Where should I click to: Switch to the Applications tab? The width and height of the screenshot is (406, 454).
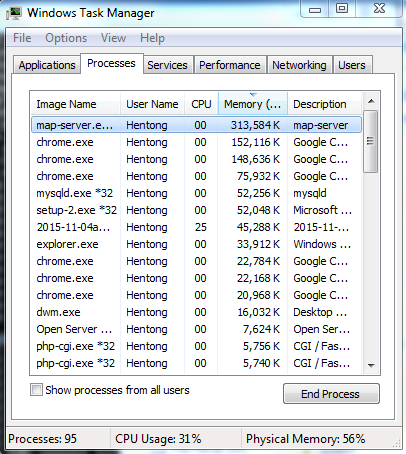[47, 65]
